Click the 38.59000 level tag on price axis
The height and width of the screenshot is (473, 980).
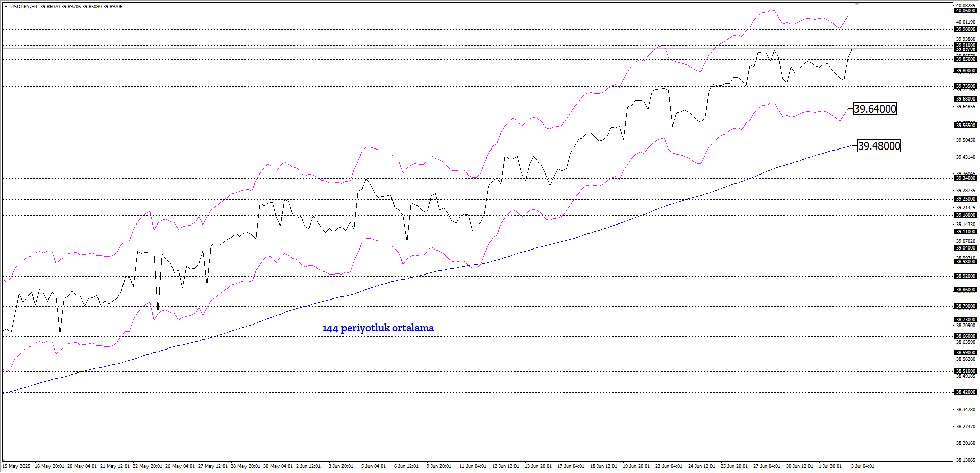click(x=966, y=353)
